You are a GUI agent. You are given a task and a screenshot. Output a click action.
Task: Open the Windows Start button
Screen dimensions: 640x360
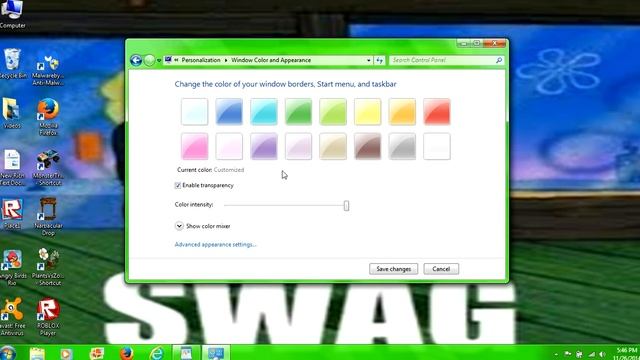click(7, 353)
